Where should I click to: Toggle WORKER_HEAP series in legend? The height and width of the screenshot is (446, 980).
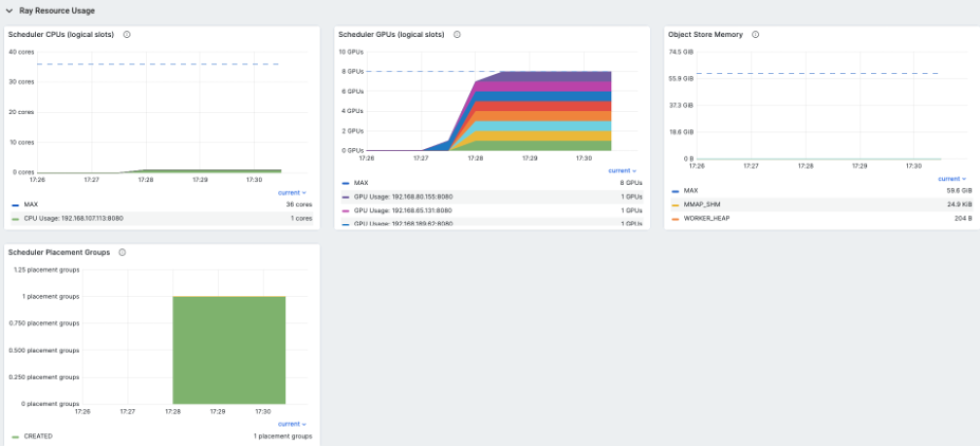(707, 218)
